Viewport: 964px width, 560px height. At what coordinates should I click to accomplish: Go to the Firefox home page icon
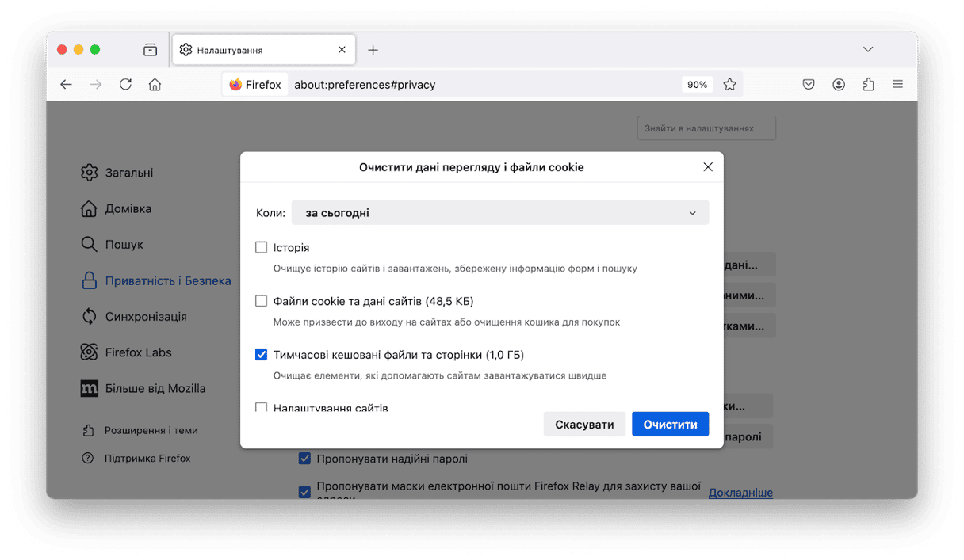tap(155, 84)
